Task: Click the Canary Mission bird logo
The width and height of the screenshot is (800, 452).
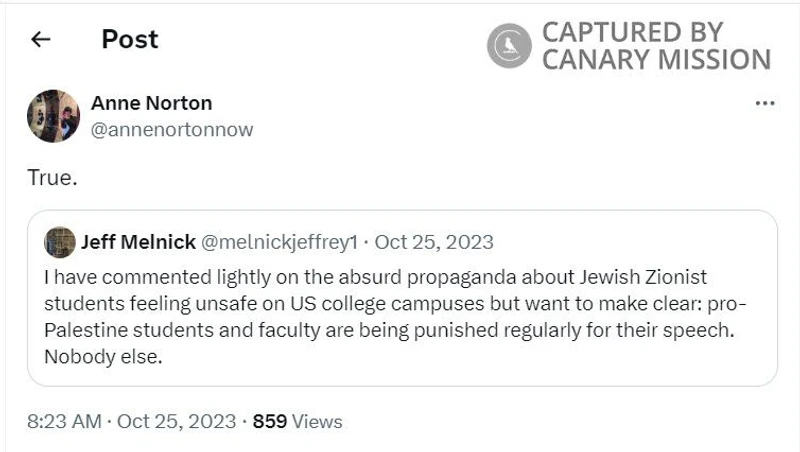Action: coord(510,45)
